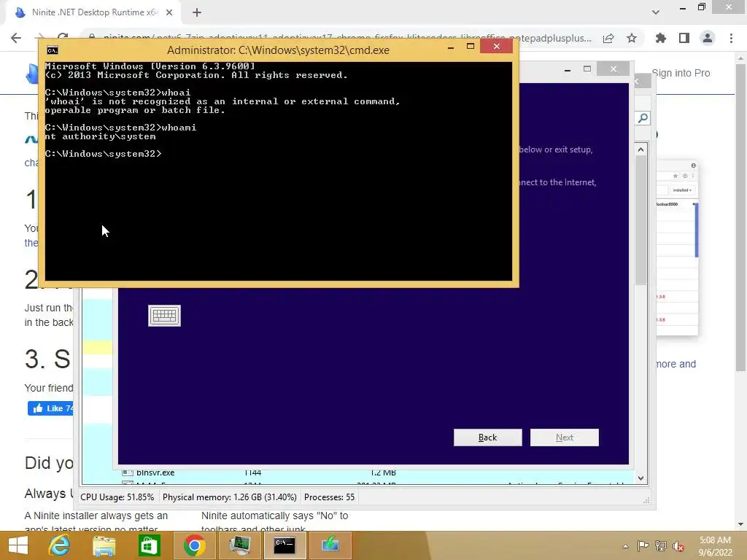The height and width of the screenshot is (560, 747).
Task: Open a new Chrome tab
Action: tap(197, 13)
